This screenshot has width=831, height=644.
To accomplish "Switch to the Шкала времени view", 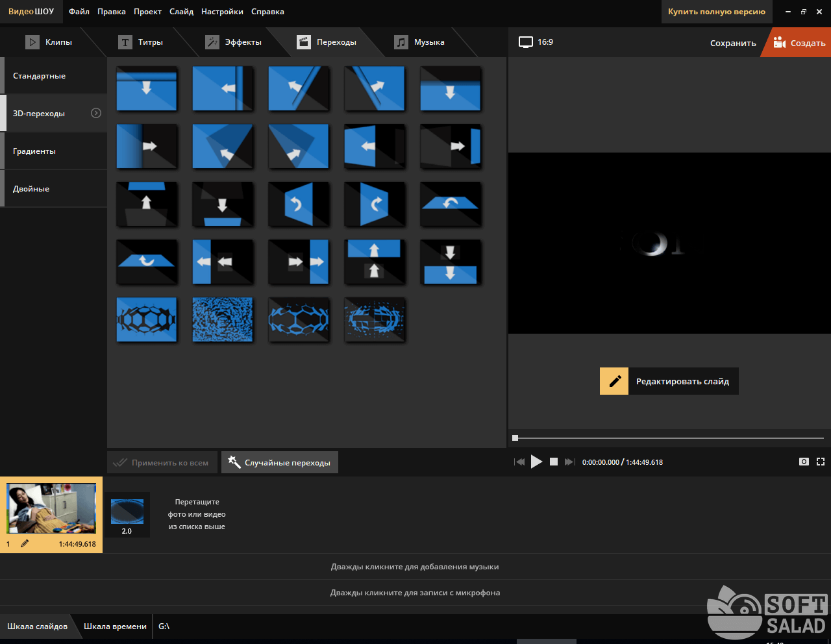I will [x=115, y=626].
